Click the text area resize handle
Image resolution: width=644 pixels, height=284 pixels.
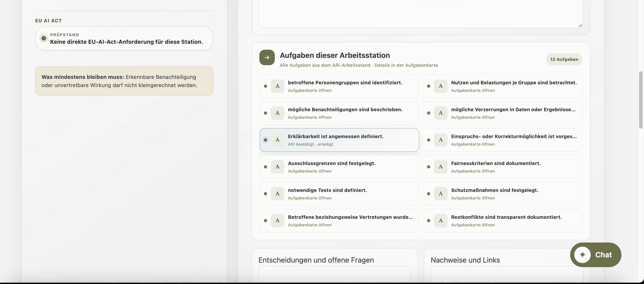click(580, 25)
